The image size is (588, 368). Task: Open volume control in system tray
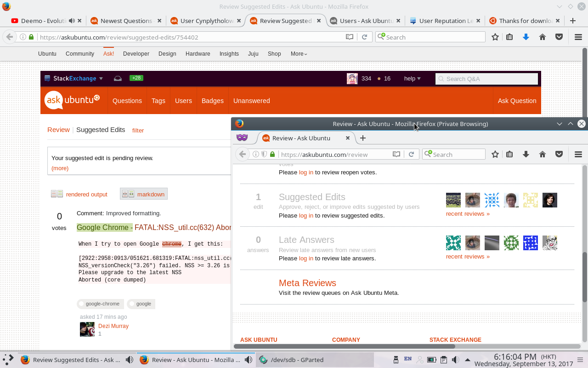455,360
